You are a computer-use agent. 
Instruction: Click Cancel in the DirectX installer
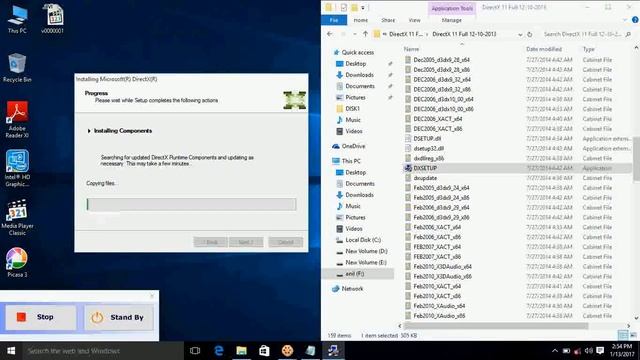[286, 242]
